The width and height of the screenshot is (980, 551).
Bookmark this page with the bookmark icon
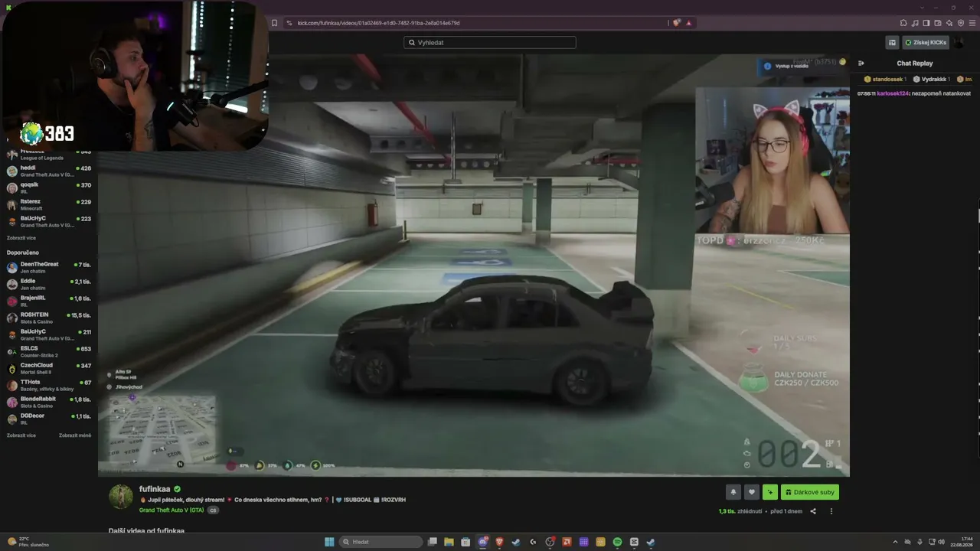point(274,23)
